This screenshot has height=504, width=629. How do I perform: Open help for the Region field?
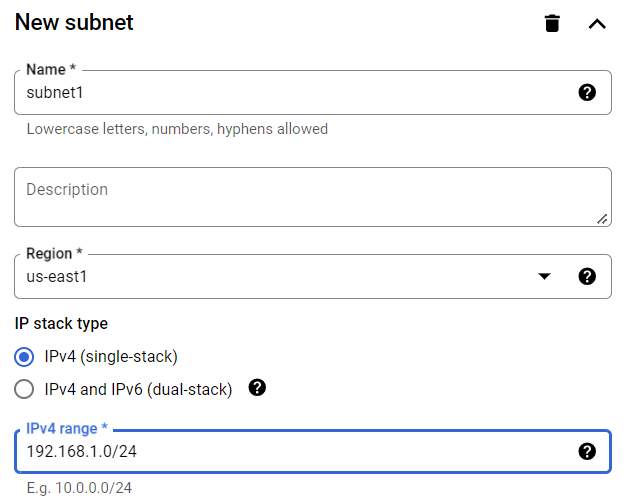coord(587,276)
